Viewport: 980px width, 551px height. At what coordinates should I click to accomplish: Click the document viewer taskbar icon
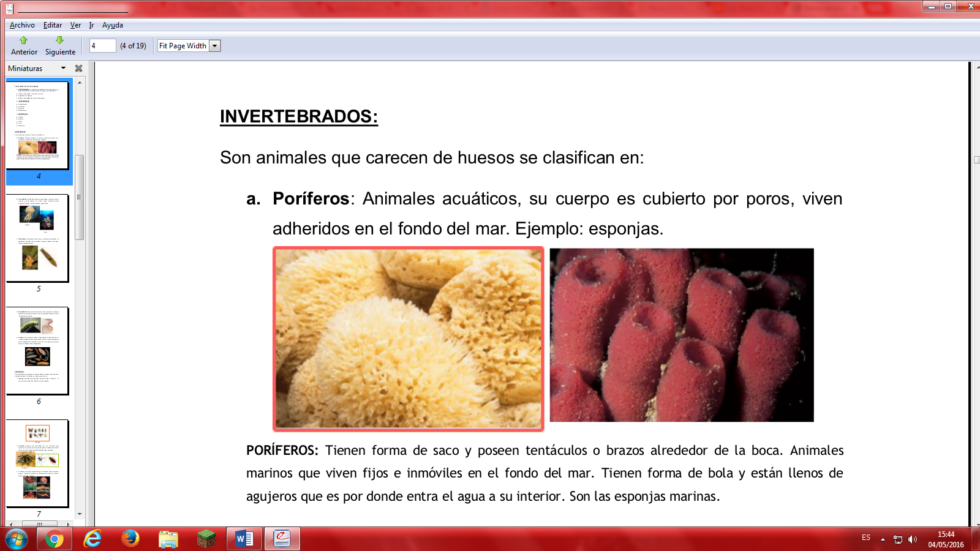click(x=282, y=539)
